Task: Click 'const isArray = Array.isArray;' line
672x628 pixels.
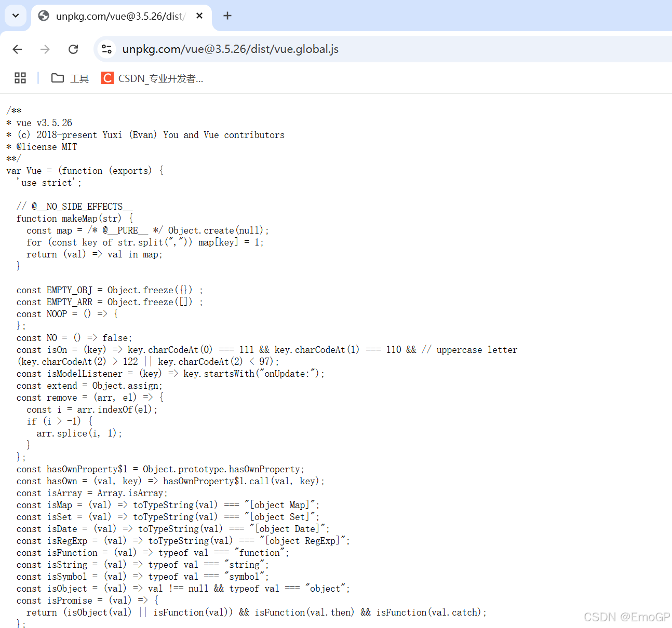Action: [92, 493]
